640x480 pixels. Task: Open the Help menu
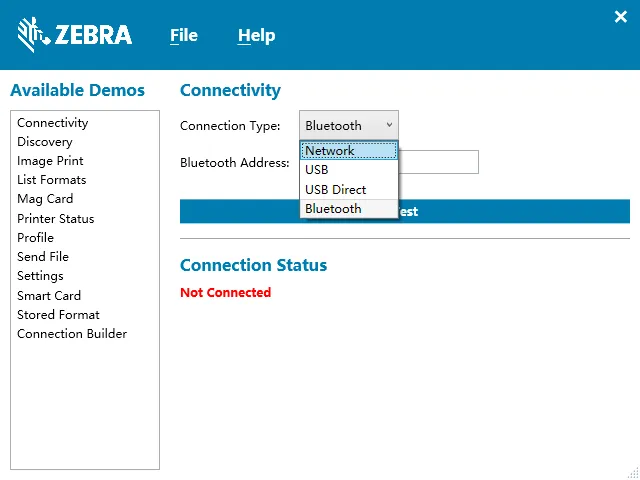(x=256, y=35)
